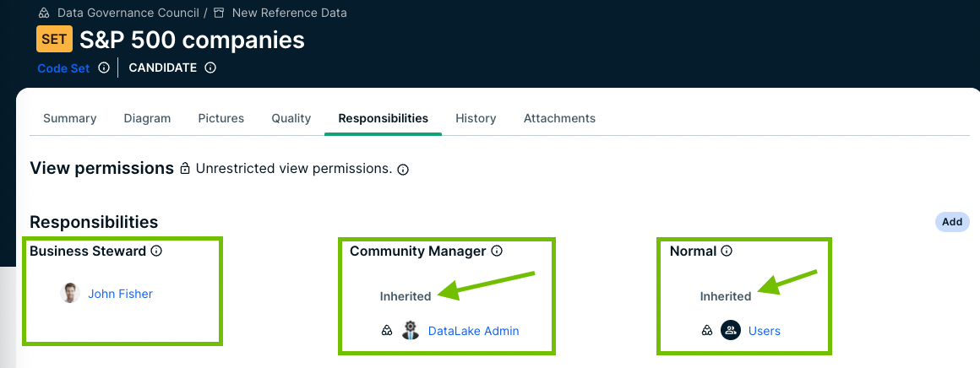Open the Summary tab
The height and width of the screenshot is (368, 980).
(69, 118)
